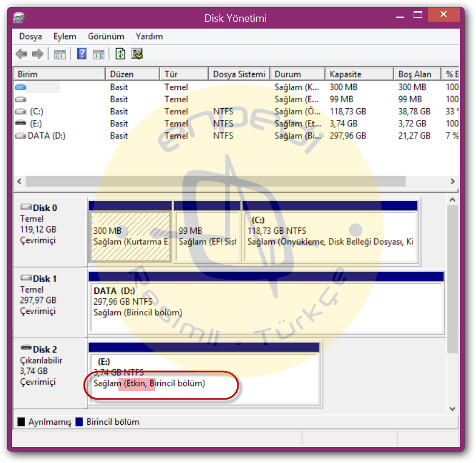This screenshot has height=463, width=476.
Task: Click the Disk Management titlebar icon
Action: (18, 18)
